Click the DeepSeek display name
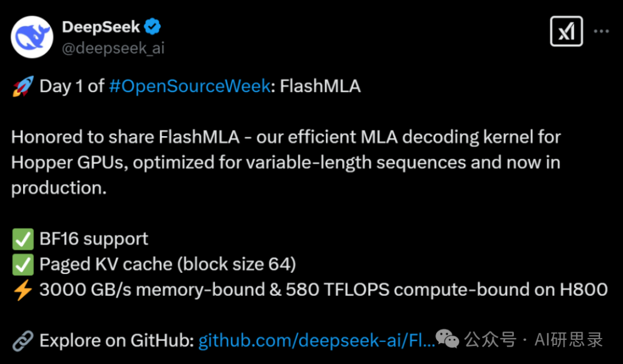The image size is (623, 364). click(x=101, y=27)
